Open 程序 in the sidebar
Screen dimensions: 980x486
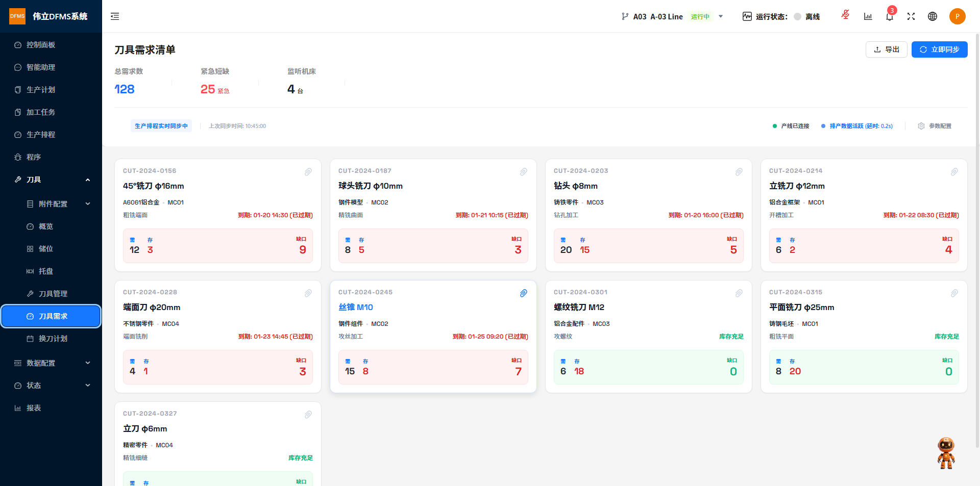(51, 157)
